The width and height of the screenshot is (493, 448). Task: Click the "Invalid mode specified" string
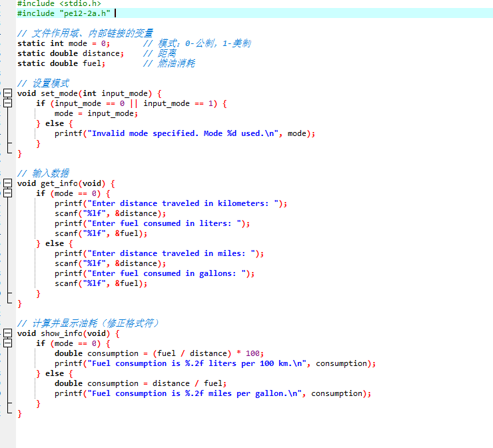pos(183,133)
